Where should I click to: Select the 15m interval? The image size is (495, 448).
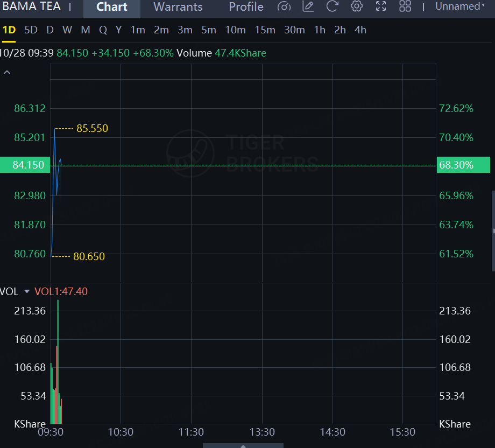[x=265, y=30]
